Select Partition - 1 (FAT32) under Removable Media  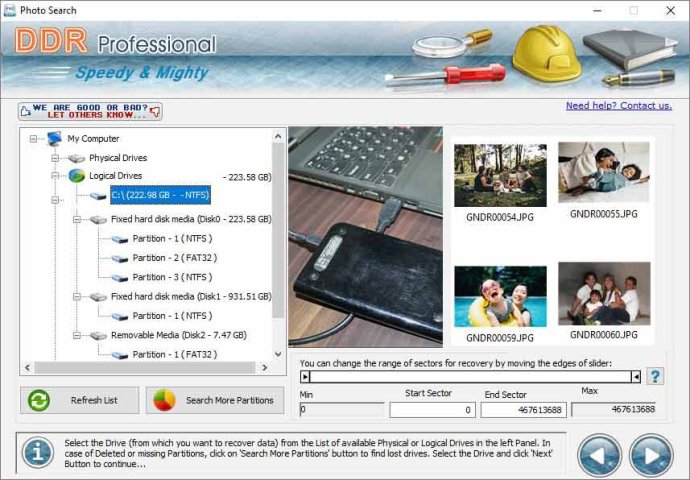pyautogui.click(x=175, y=355)
